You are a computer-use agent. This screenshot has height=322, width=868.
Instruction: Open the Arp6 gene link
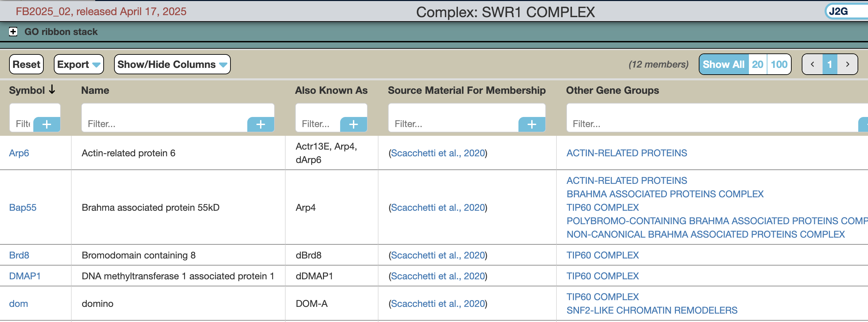click(19, 153)
